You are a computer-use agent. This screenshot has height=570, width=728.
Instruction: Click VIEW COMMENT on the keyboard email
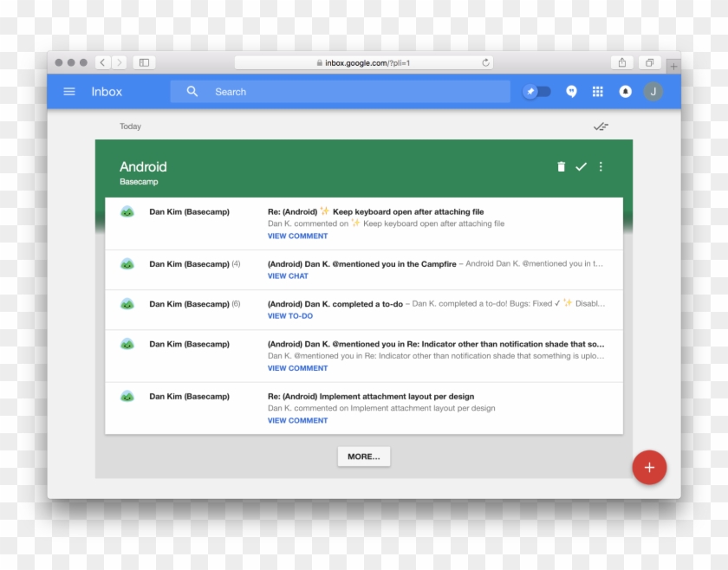coord(297,236)
